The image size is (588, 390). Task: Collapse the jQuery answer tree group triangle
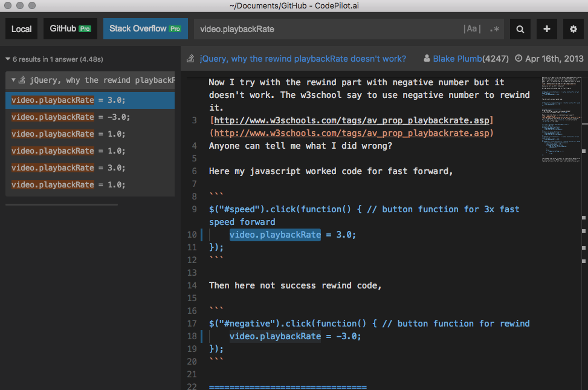(13, 80)
